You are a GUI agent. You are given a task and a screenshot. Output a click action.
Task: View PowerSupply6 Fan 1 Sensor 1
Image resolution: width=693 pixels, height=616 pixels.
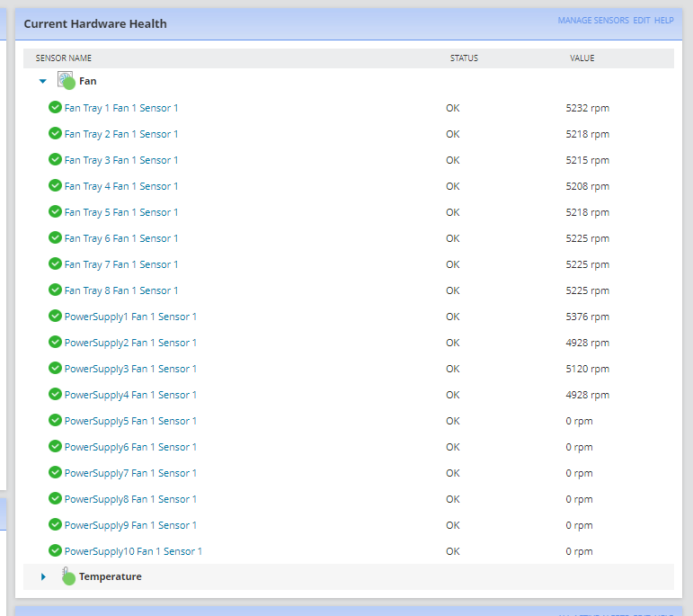pyautogui.click(x=130, y=447)
